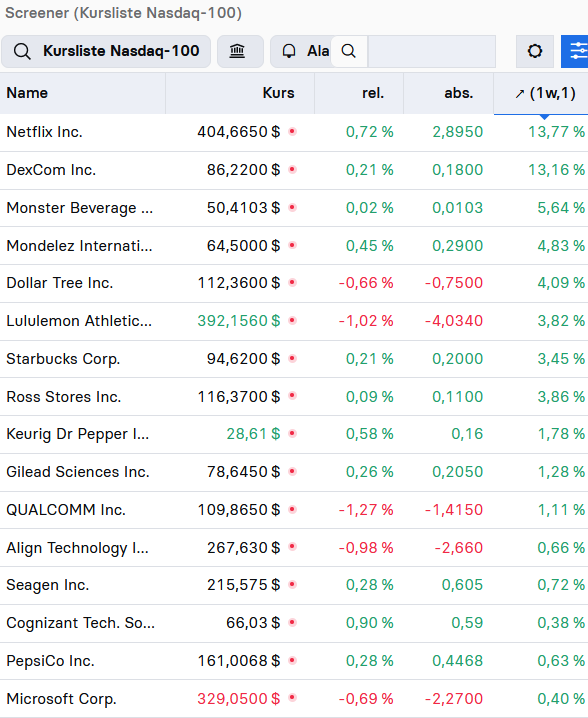Click Cognizant relative change 0,90 %
The width and height of the screenshot is (588, 718).
pyautogui.click(x=370, y=623)
